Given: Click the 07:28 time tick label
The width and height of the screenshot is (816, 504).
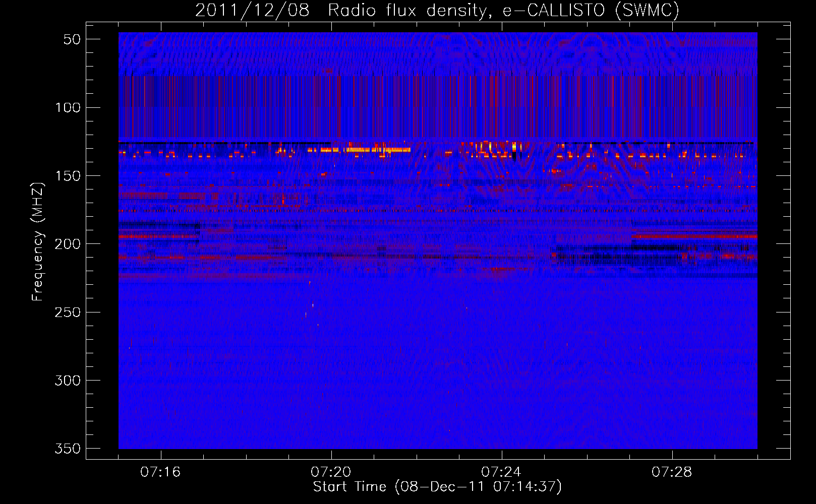Looking at the screenshot, I should (672, 472).
